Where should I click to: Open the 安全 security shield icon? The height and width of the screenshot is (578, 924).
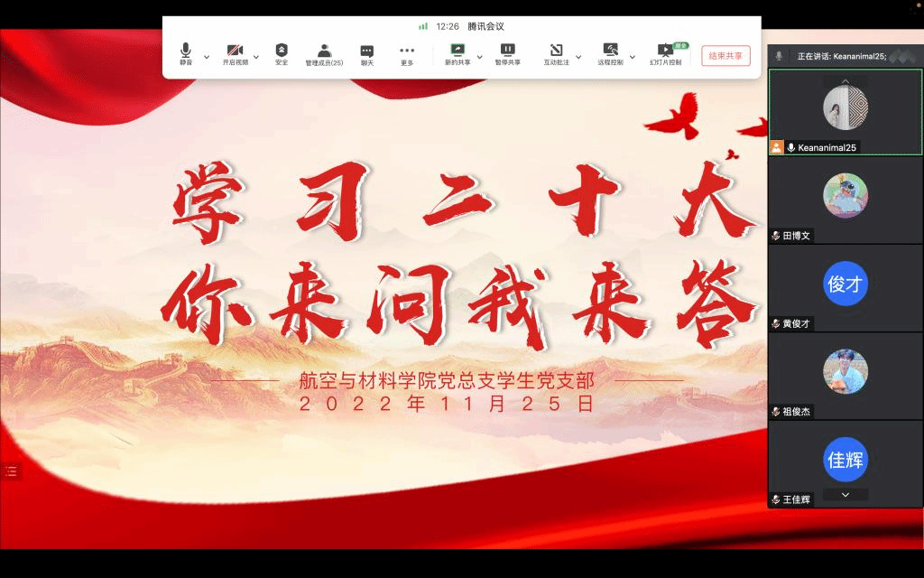282,54
